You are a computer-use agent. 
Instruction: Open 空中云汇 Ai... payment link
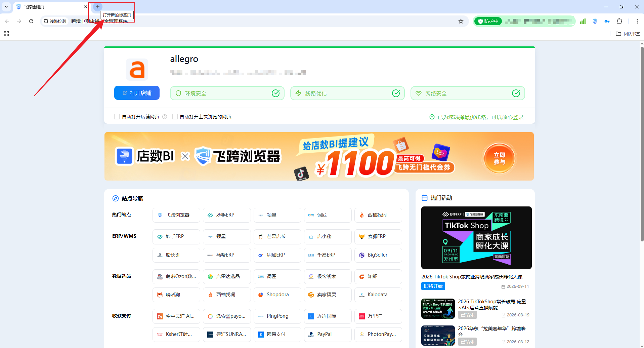[176, 316]
